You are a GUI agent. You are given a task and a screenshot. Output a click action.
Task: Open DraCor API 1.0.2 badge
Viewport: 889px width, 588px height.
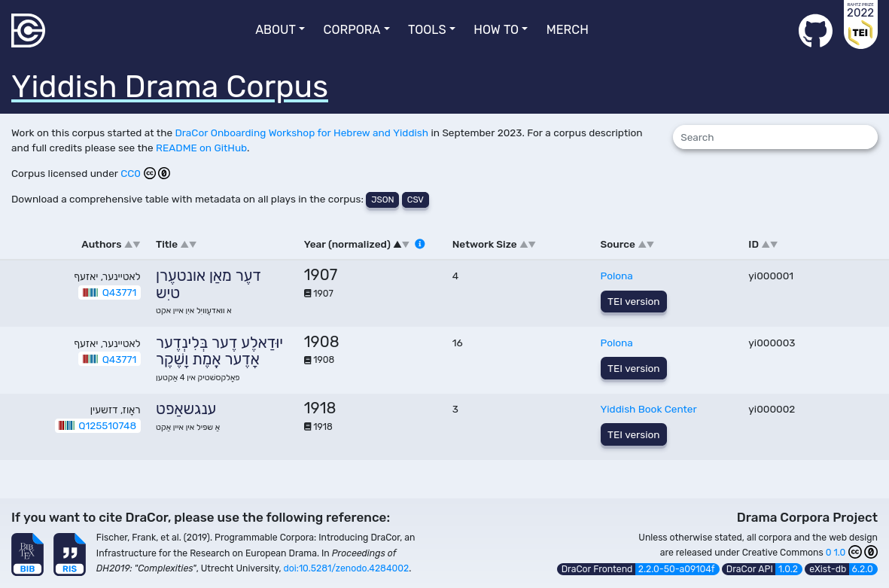[762, 568]
